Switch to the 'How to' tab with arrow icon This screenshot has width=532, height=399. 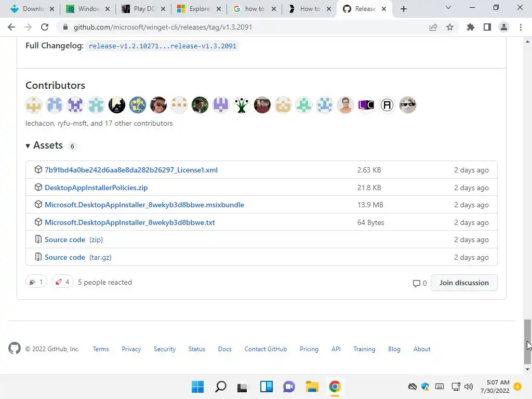click(304, 9)
